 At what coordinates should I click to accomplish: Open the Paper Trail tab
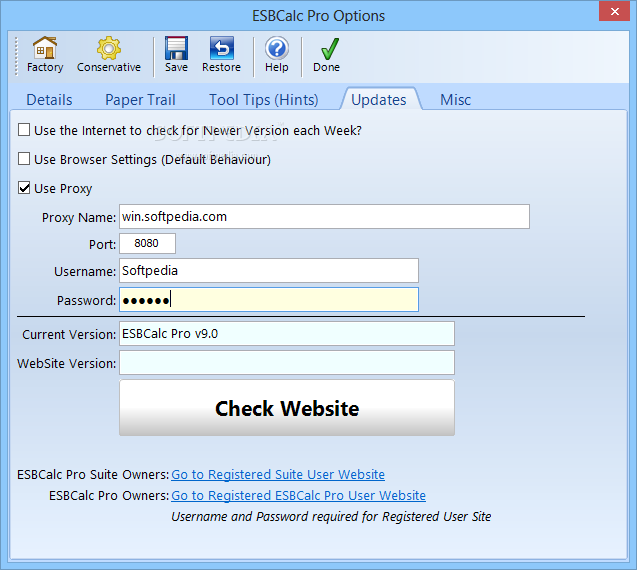point(140,100)
